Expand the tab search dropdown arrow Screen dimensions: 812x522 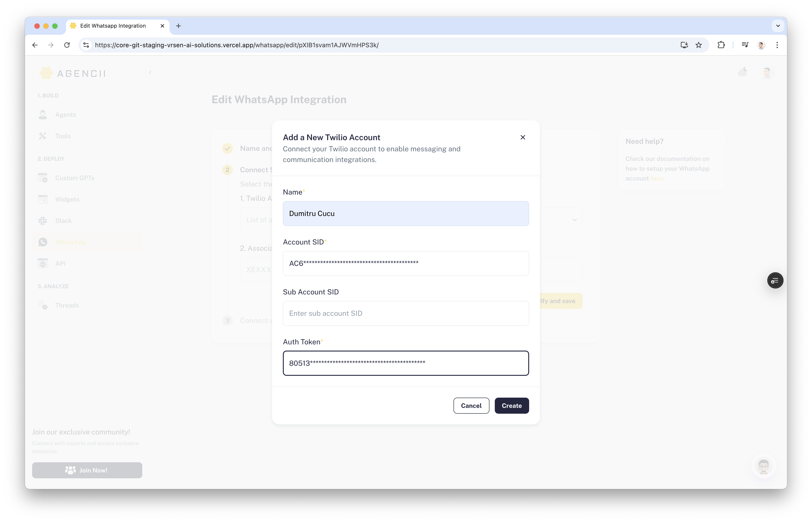coord(778,26)
